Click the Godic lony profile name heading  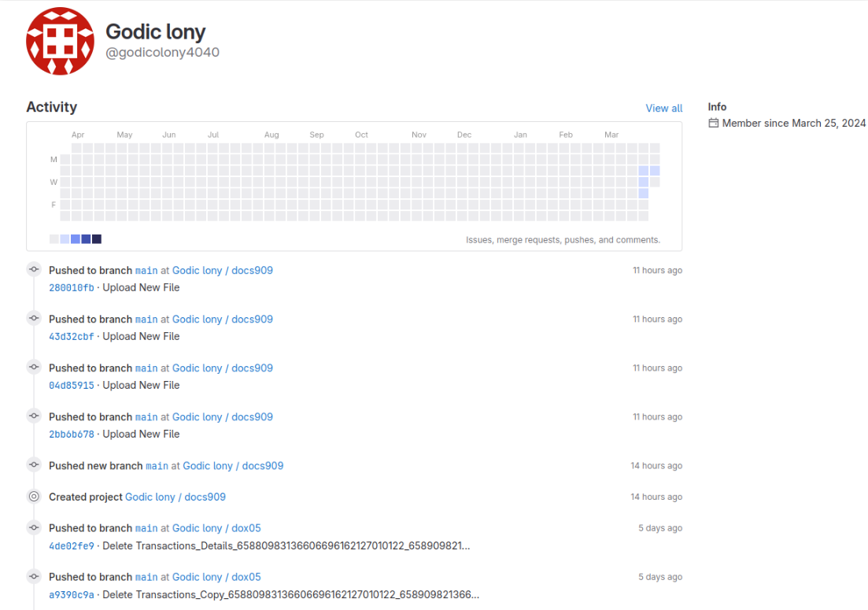156,31
